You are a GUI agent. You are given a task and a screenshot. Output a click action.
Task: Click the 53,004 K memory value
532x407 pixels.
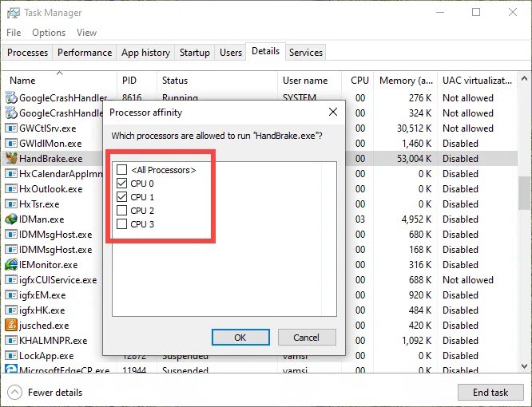point(414,159)
